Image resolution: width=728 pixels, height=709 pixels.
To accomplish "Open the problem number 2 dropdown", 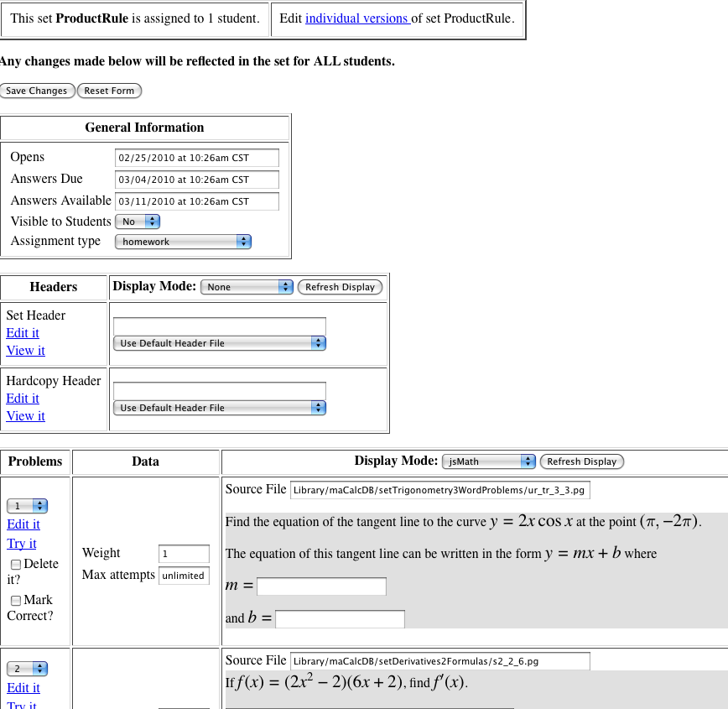I will (x=28, y=669).
